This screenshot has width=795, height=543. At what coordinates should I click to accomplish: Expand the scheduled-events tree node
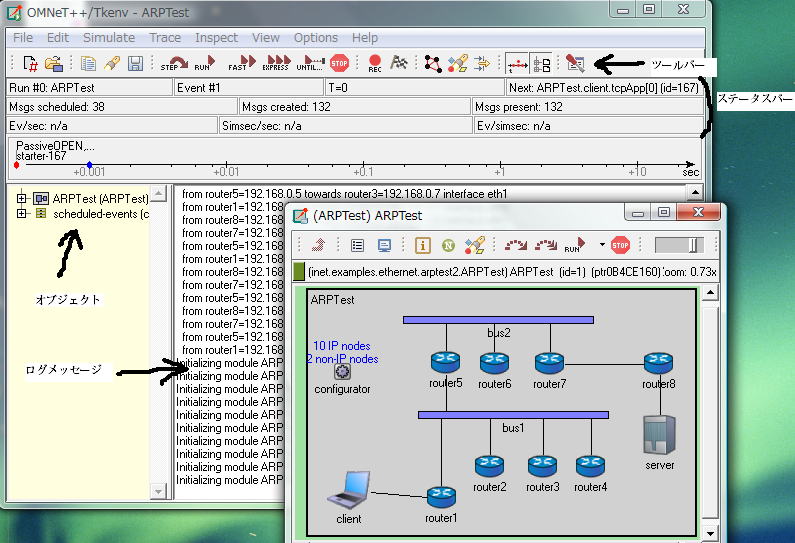(21, 213)
